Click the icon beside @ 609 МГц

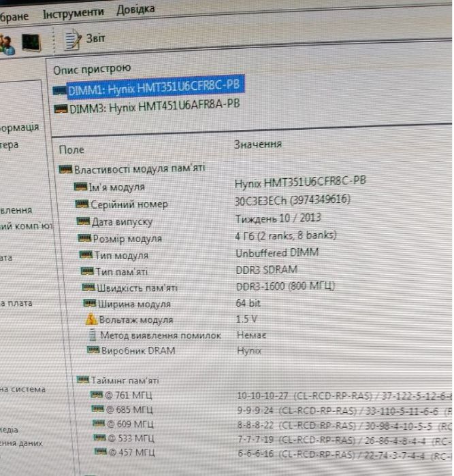[x=99, y=423]
